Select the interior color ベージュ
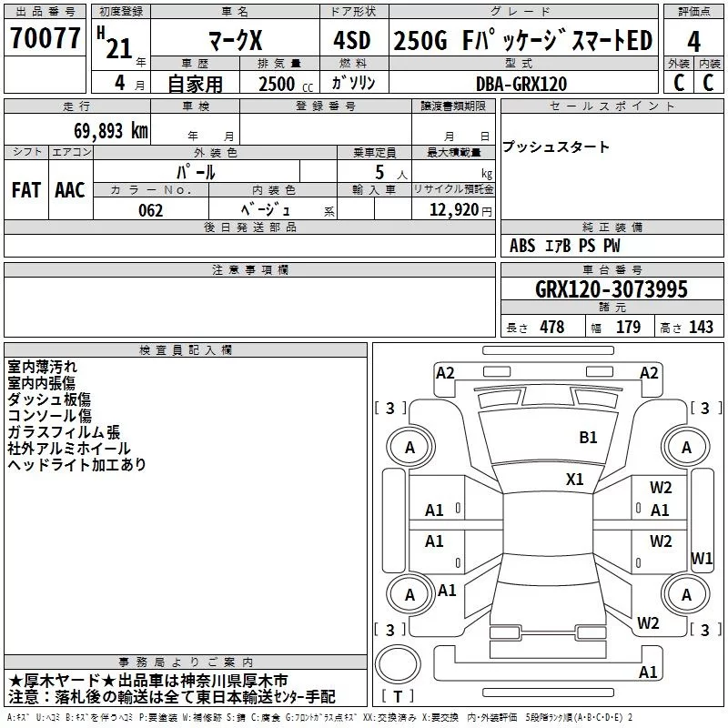This screenshot has height=728, width=728. coord(266,210)
